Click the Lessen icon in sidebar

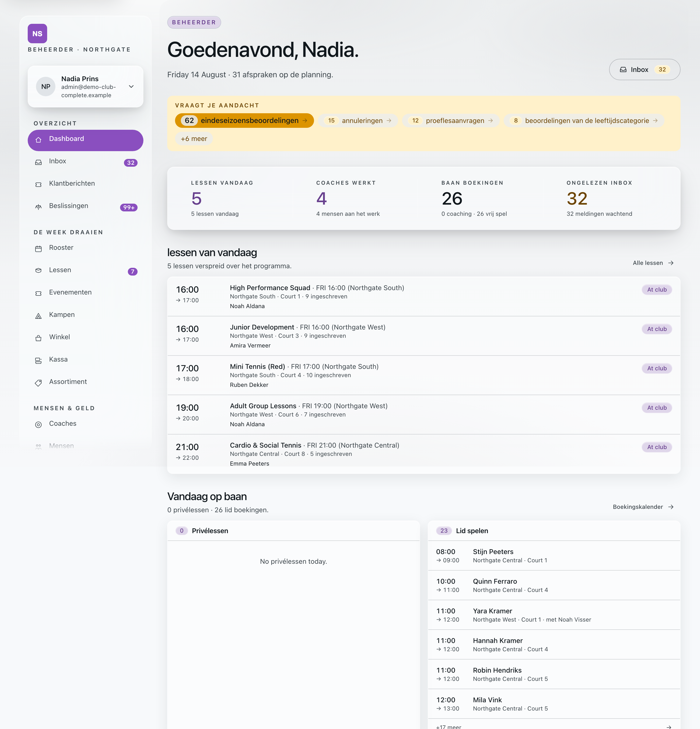[38, 270]
